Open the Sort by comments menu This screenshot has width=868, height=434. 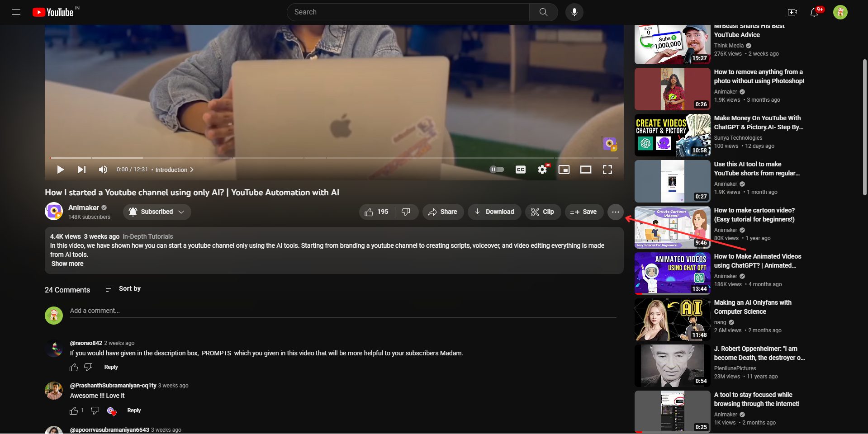click(x=123, y=288)
